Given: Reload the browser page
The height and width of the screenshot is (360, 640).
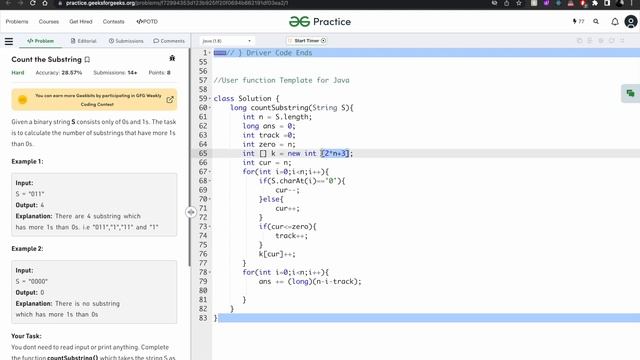Looking at the screenshot, I should click(33, 3).
